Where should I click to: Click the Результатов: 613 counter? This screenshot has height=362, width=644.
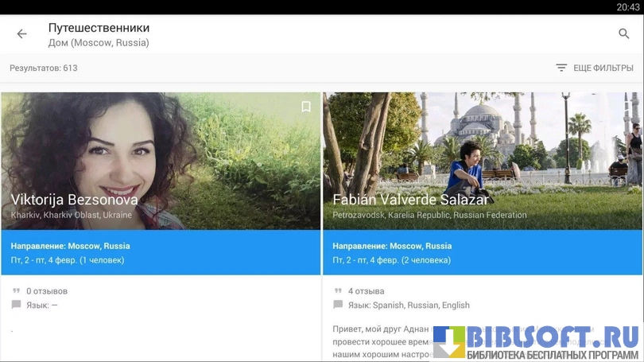(x=44, y=68)
